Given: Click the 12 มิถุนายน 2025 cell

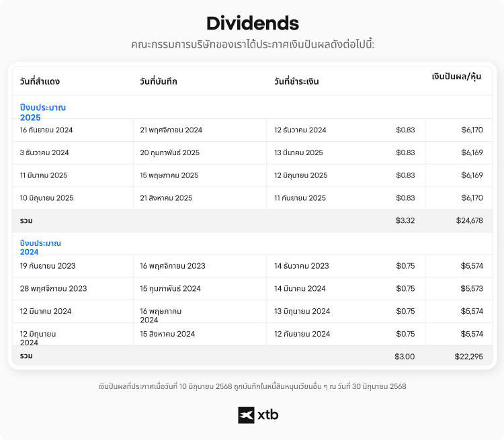Looking at the screenshot, I should [x=301, y=175].
